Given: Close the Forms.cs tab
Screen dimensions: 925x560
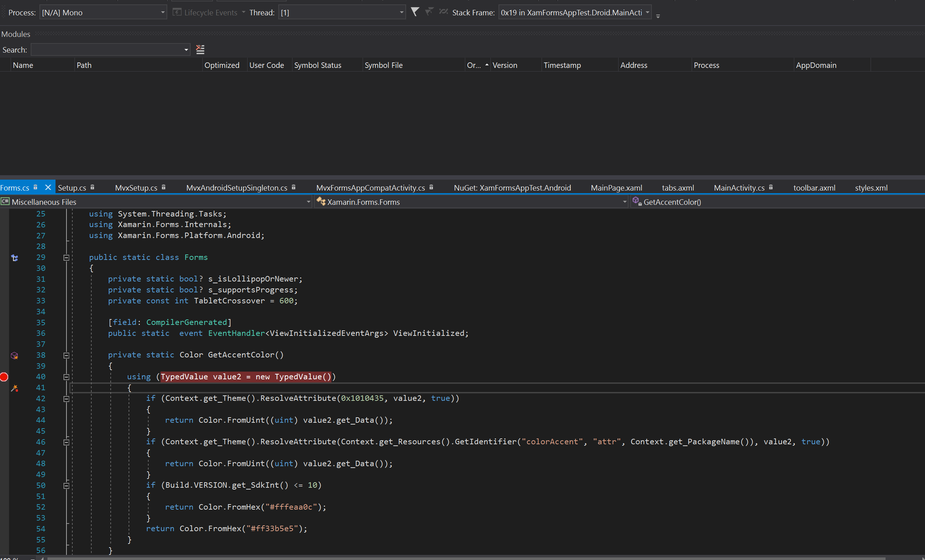Looking at the screenshot, I should click(48, 187).
